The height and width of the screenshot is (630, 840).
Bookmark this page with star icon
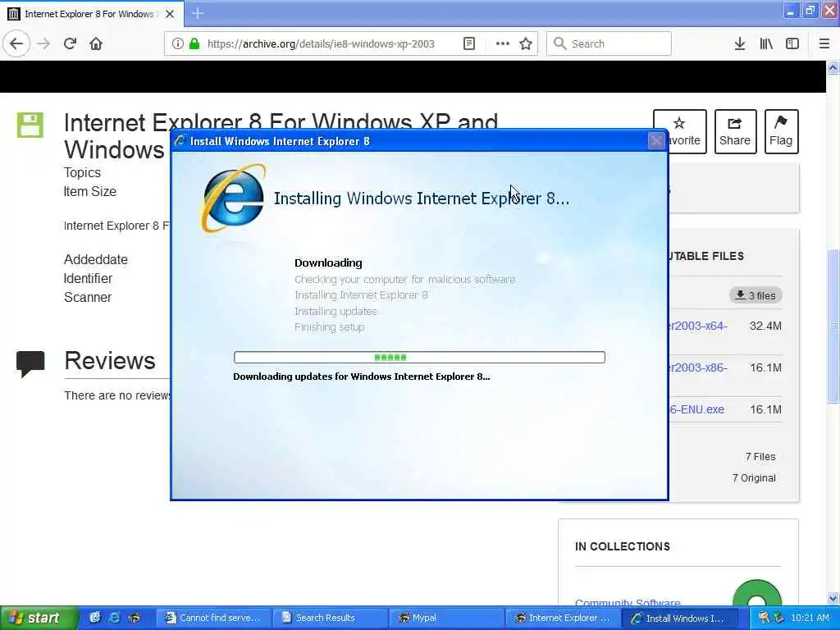526,44
